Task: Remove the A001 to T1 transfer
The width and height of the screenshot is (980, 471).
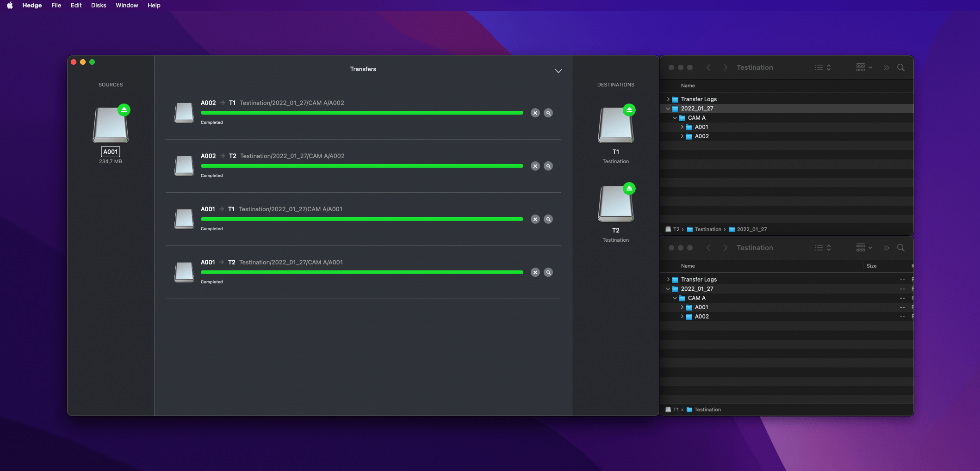Action: [x=535, y=219]
